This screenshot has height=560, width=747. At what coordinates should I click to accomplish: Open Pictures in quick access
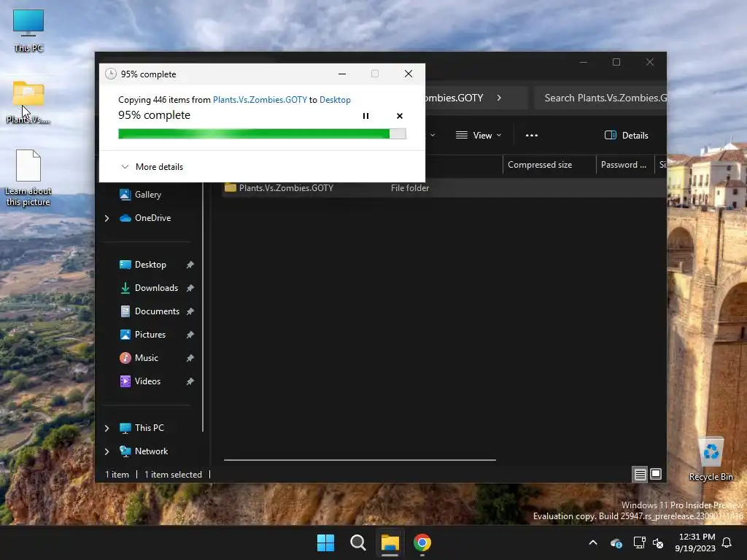tap(150, 334)
